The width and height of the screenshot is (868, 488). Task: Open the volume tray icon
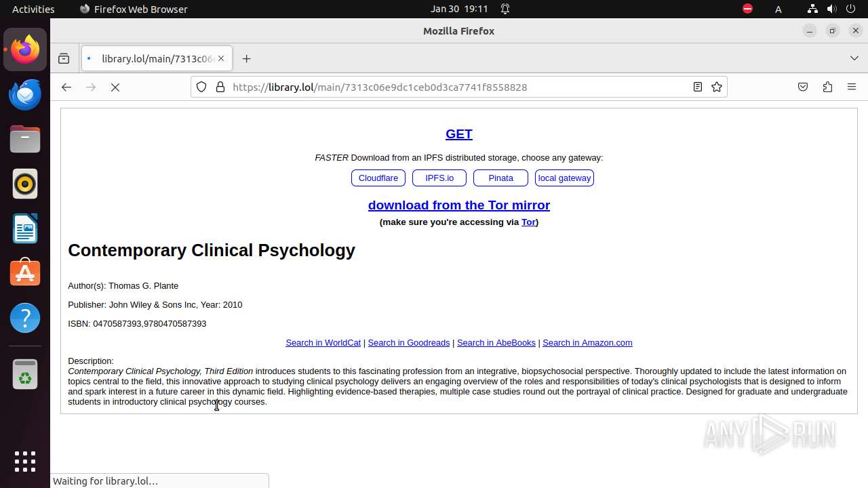tap(831, 9)
